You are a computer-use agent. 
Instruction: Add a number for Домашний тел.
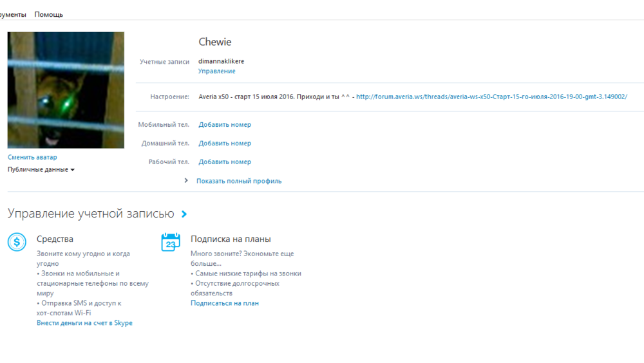(224, 144)
